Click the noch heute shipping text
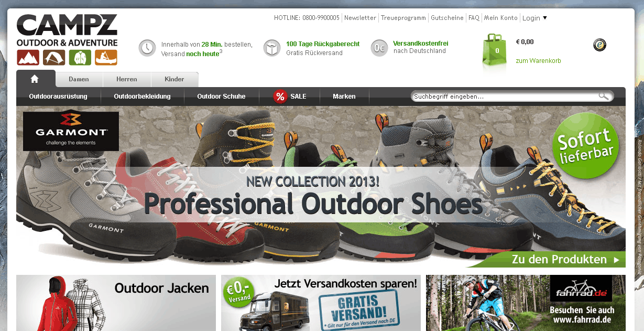The image size is (644, 331). point(203,54)
